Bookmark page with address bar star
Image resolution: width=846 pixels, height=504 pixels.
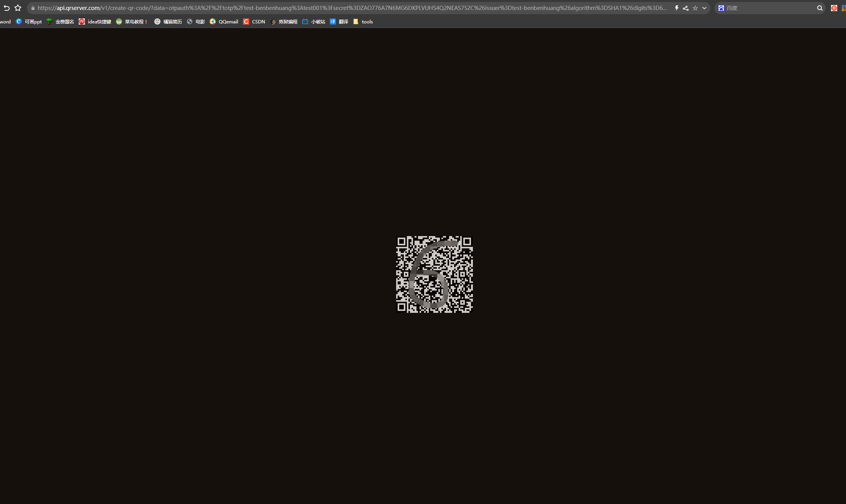click(695, 8)
